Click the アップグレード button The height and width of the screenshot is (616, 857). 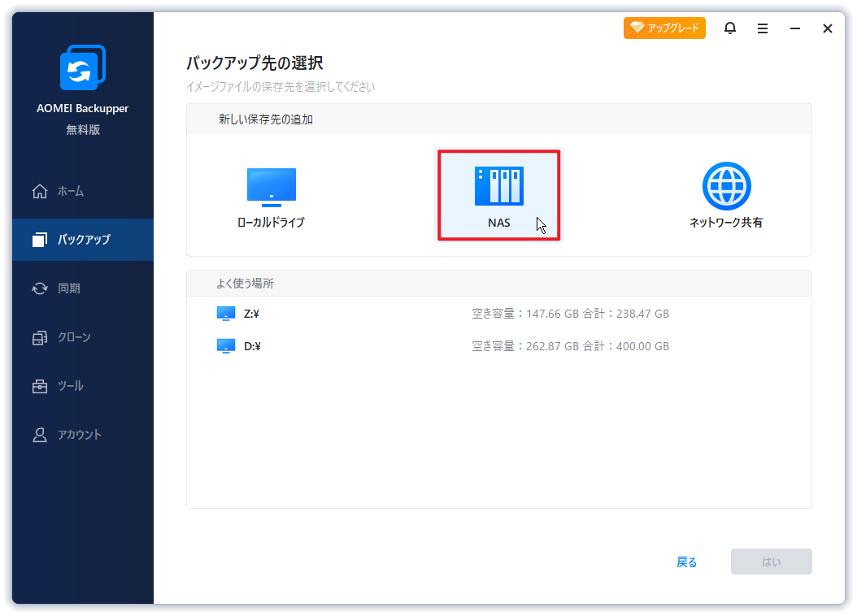point(664,28)
